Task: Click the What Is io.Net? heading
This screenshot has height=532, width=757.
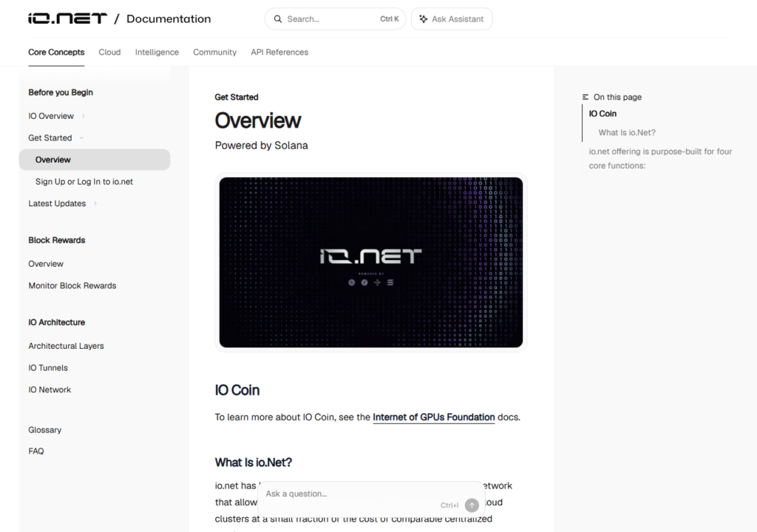Action: 254,463
